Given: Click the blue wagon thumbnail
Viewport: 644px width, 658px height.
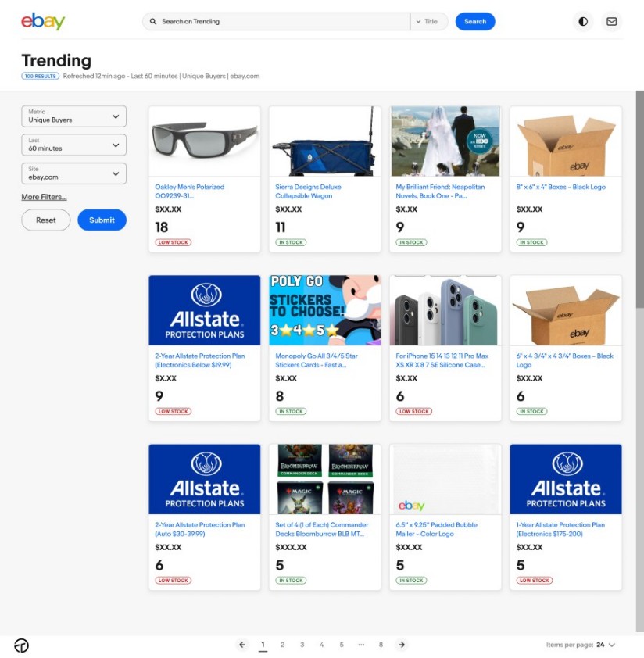Looking at the screenshot, I should coord(325,141).
